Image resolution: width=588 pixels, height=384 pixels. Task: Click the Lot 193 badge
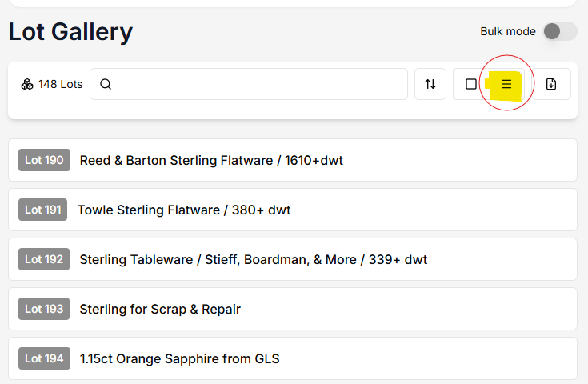click(x=44, y=309)
